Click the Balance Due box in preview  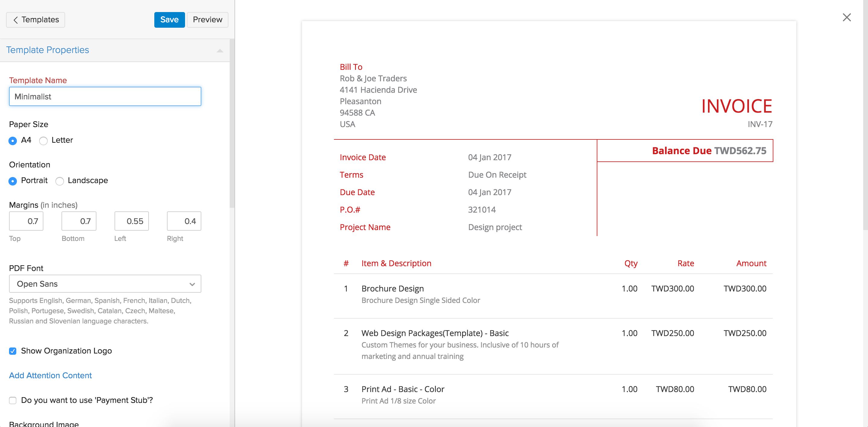[685, 151]
